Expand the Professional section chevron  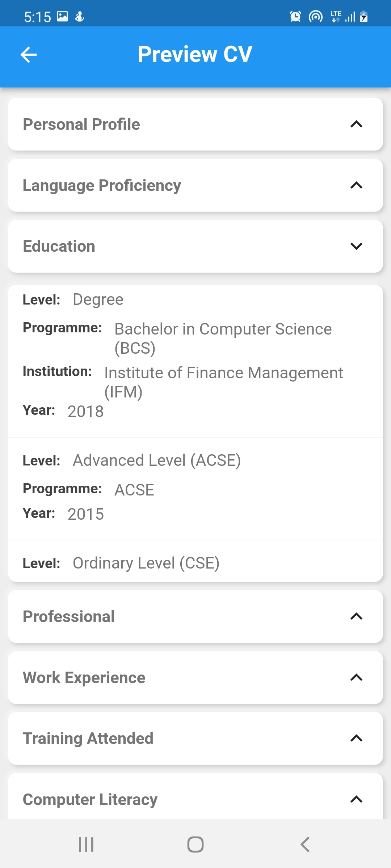356,616
